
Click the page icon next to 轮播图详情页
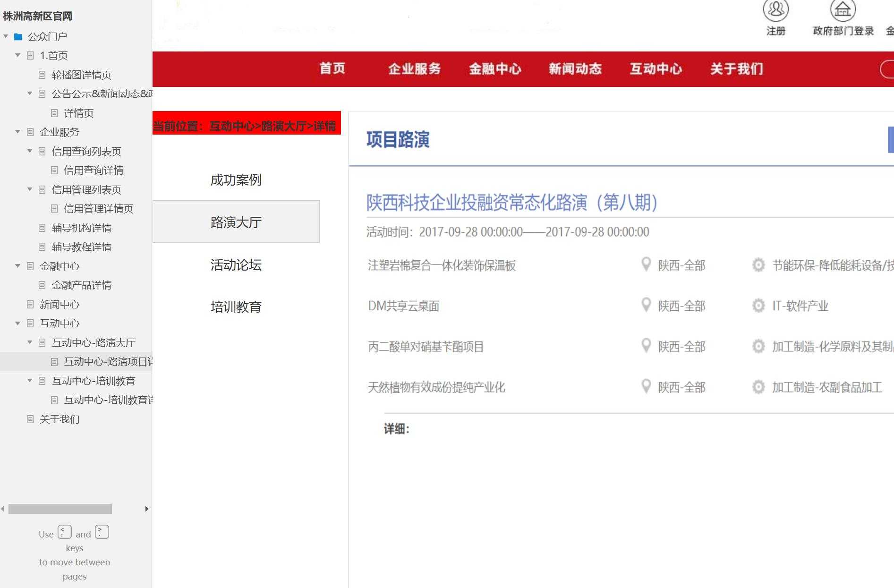click(x=42, y=75)
